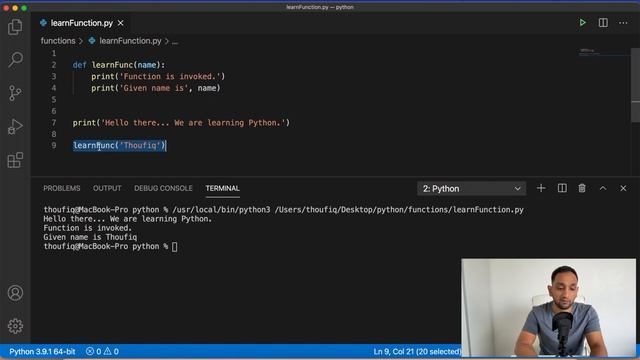
Task: Open the Run and Debug view
Action: tap(15, 127)
